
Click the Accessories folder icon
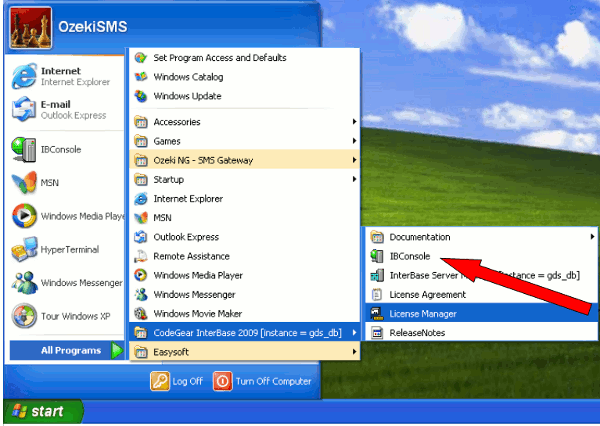pos(141,122)
